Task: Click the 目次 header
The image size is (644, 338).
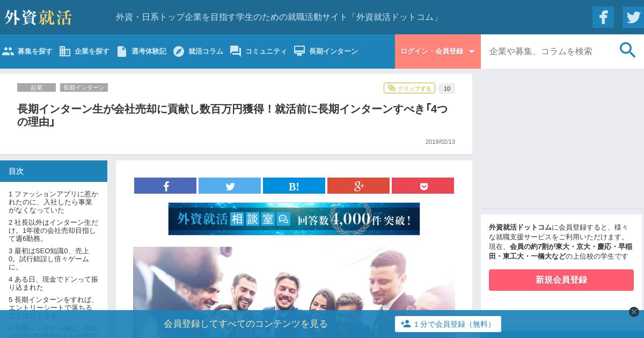Action: (x=54, y=171)
